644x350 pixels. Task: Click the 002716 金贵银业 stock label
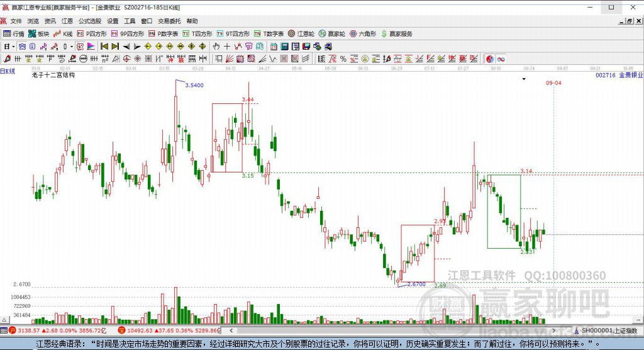tap(619, 76)
